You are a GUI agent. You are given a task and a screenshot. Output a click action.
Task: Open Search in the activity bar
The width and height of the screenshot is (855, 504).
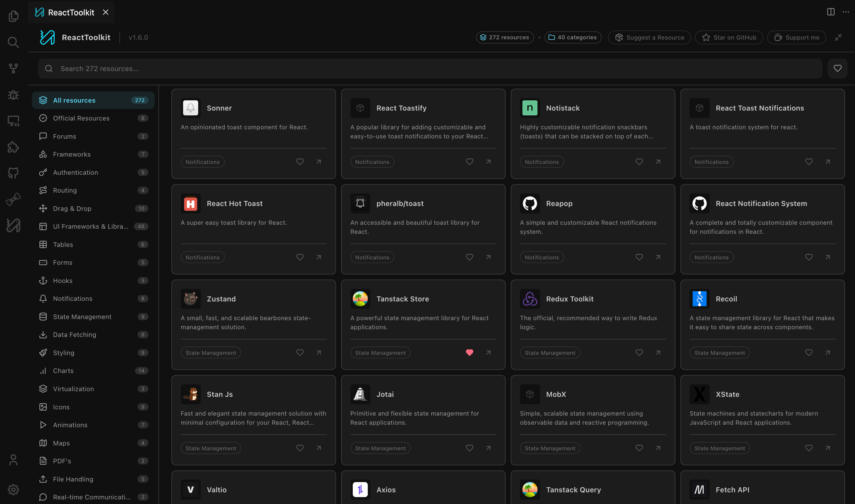click(x=13, y=42)
